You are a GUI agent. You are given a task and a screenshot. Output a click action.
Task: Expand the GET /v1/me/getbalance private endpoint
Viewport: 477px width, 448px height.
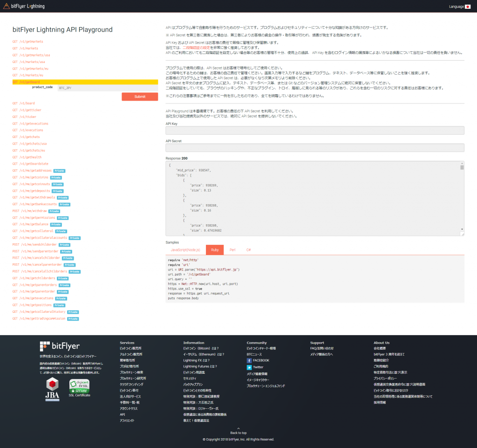(30, 224)
